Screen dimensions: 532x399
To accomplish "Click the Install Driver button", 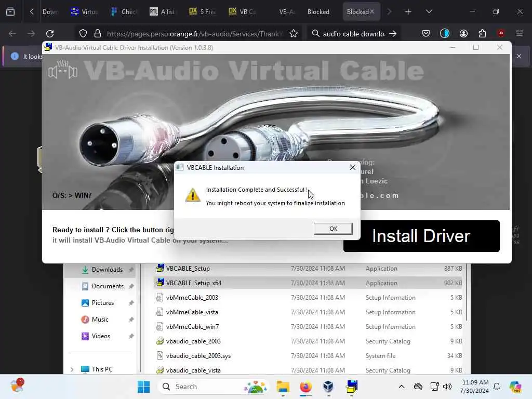I will point(421,236).
